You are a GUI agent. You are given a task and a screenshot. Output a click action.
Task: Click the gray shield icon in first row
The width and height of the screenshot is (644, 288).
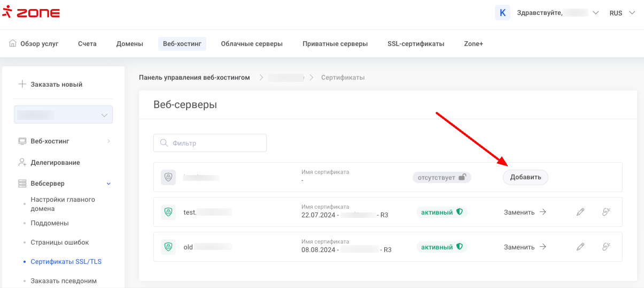tap(168, 177)
